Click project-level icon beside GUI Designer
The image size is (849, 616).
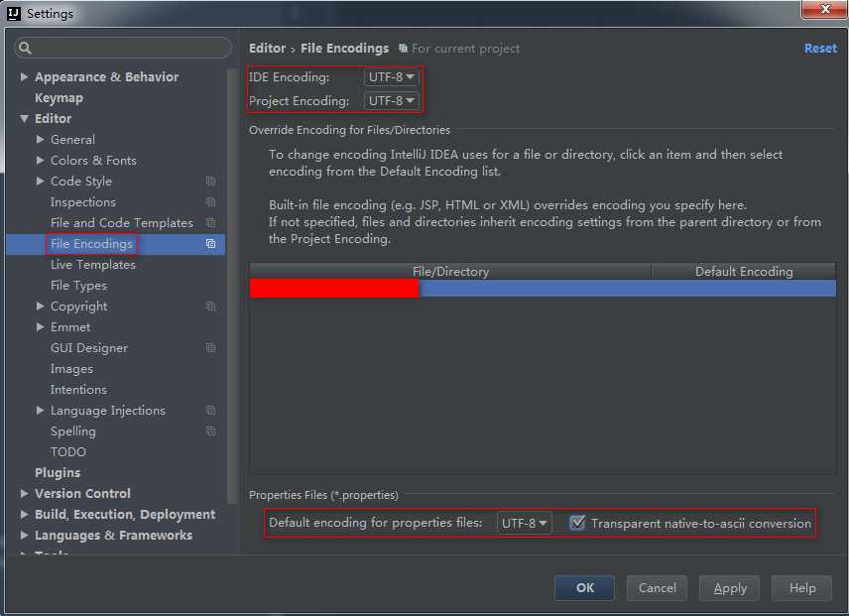click(211, 348)
